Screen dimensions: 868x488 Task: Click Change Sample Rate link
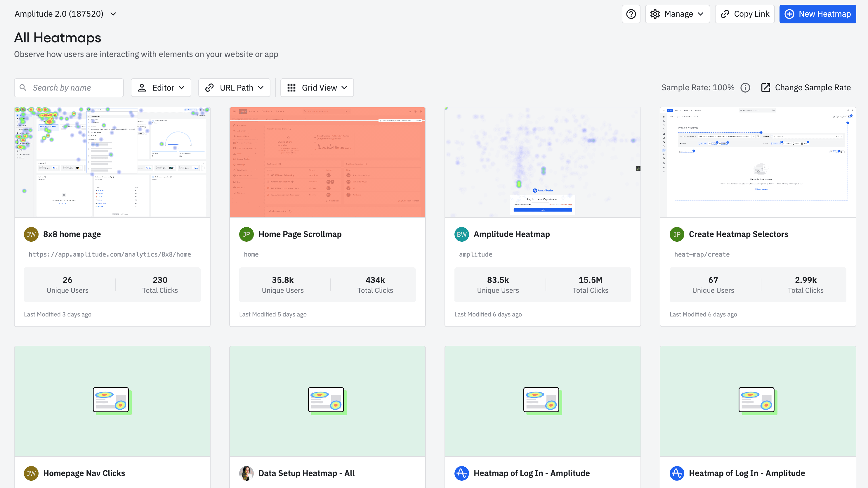pyautogui.click(x=806, y=88)
